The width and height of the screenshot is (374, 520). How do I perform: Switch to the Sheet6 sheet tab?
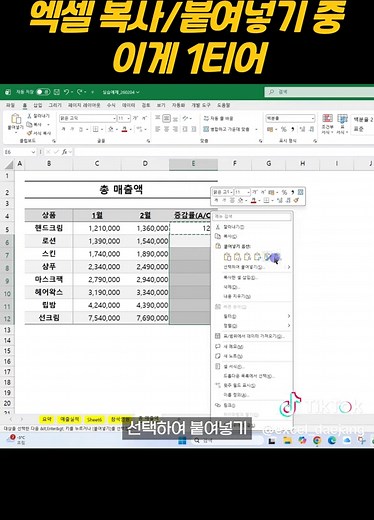(x=95, y=419)
